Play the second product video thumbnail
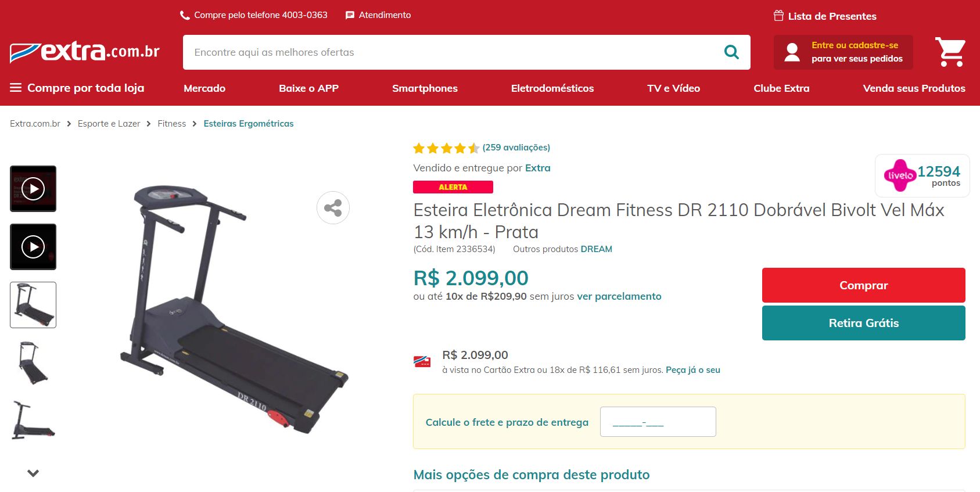 (x=33, y=247)
